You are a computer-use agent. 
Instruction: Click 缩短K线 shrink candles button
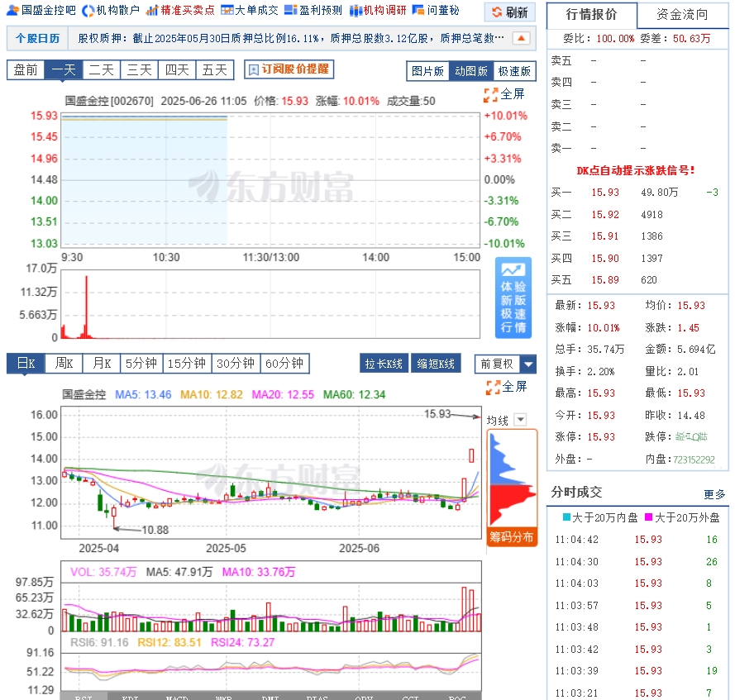[x=436, y=364]
